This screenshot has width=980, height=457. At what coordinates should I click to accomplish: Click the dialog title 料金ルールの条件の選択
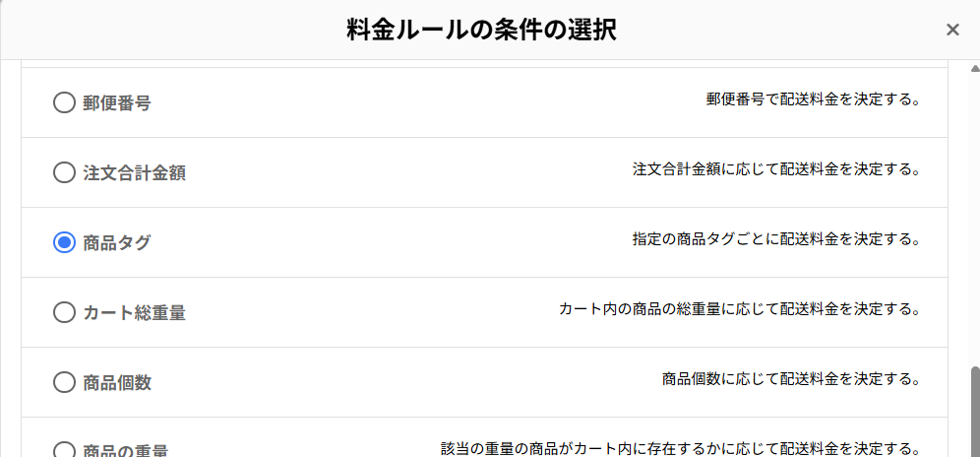coord(482,30)
